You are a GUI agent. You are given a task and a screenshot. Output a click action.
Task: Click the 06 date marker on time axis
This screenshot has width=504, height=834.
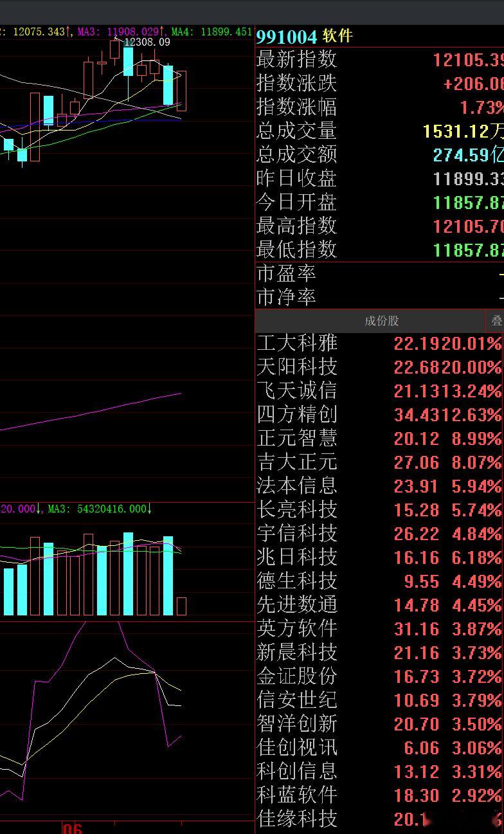click(x=73, y=828)
